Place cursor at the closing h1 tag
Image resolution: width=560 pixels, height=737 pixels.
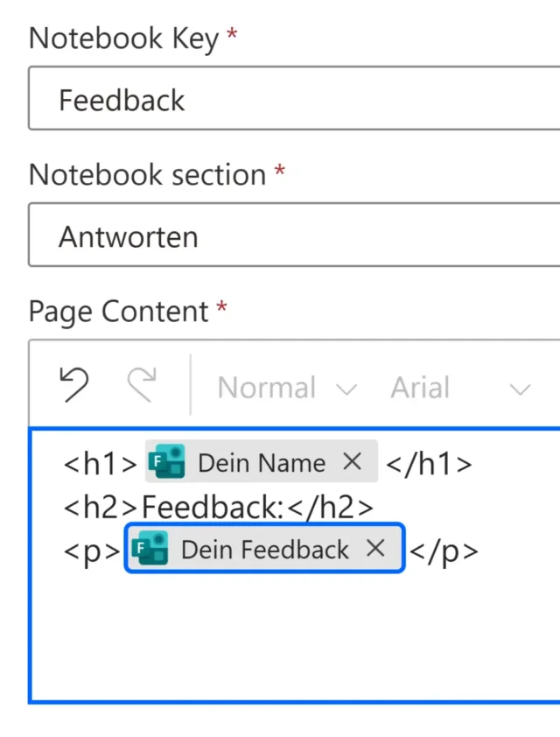click(x=429, y=463)
